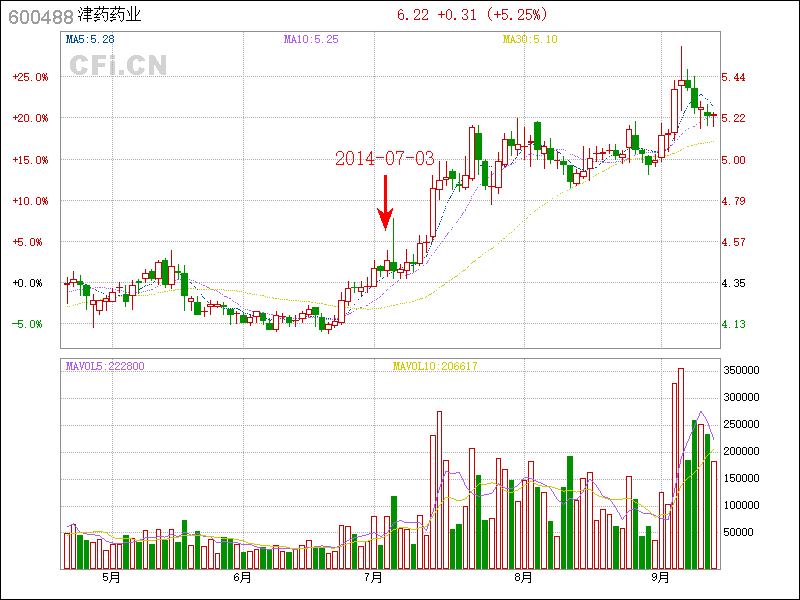The height and width of the screenshot is (600, 800).
Task: Click the 4.13 price axis label
Action: [733, 324]
